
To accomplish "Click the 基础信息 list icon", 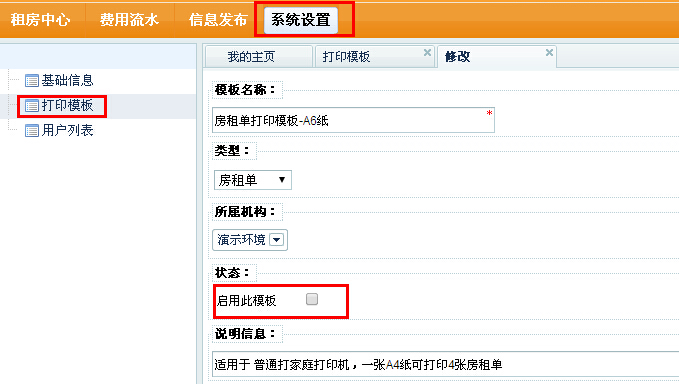I will click(x=32, y=81).
